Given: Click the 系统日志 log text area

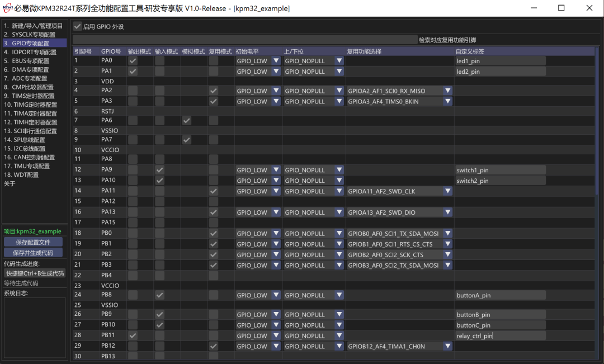Looking at the screenshot, I should coord(35,328).
